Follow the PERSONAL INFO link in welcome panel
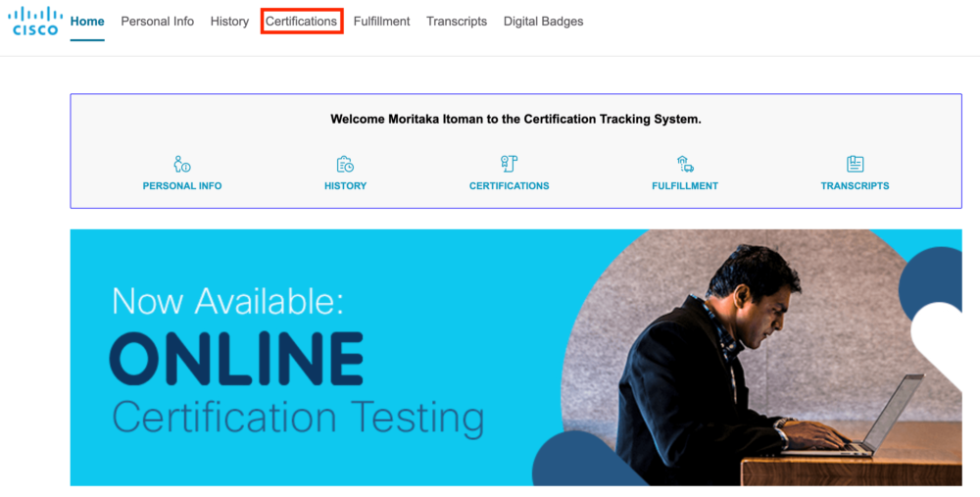 click(x=182, y=185)
